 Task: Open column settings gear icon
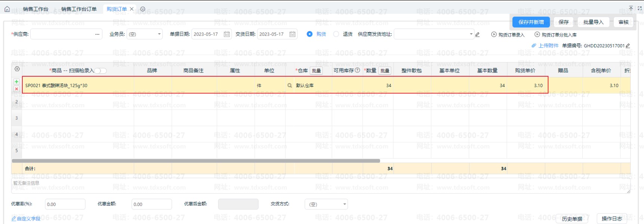[17, 69]
